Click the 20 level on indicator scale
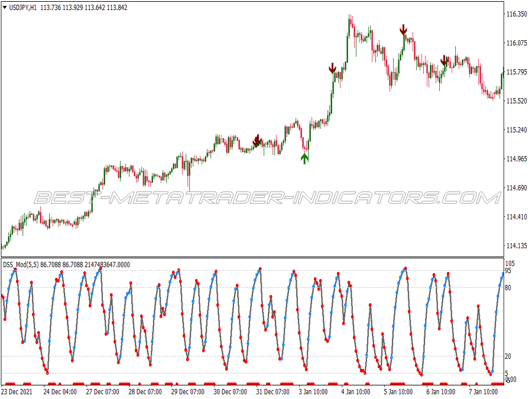This screenshot has height=399, width=532. (x=508, y=356)
